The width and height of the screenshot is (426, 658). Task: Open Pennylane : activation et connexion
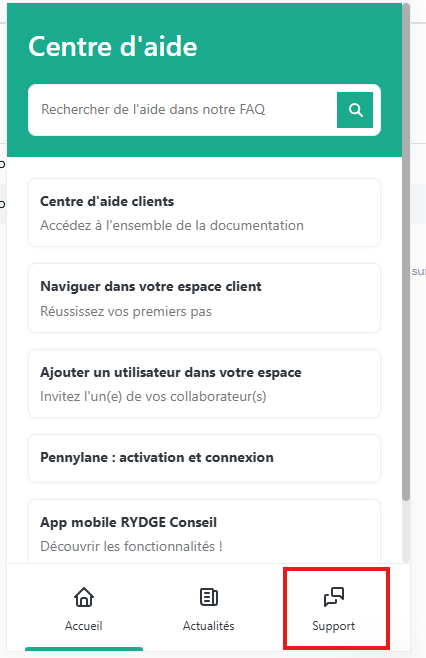204,458
